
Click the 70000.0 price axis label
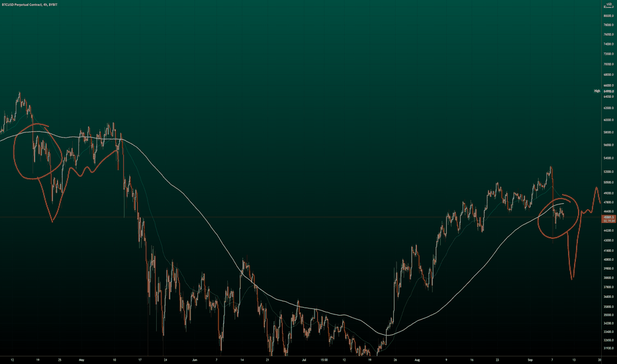608,64
